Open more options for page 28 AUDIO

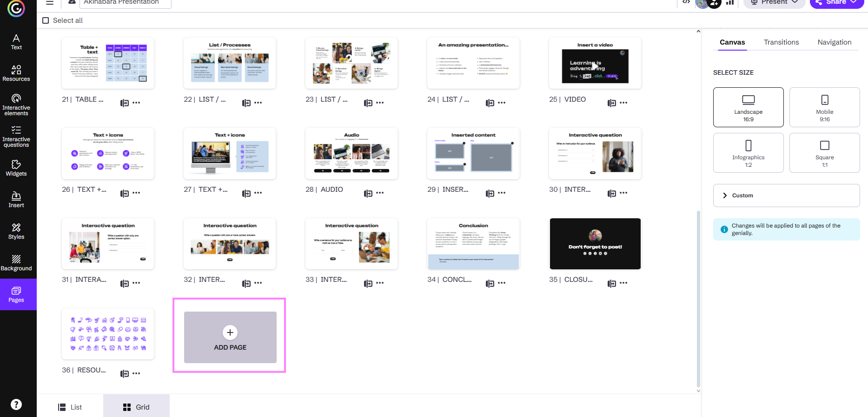coord(380,193)
